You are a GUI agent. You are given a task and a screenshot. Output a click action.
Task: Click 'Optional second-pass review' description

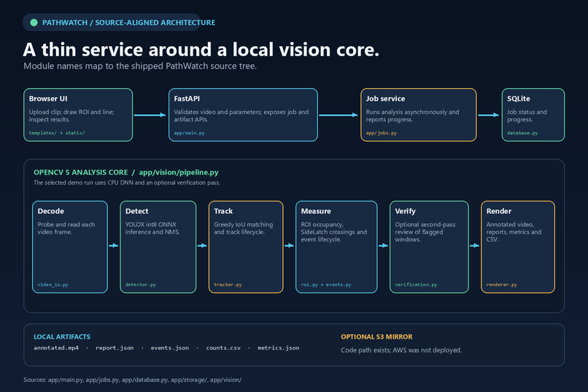point(425,232)
